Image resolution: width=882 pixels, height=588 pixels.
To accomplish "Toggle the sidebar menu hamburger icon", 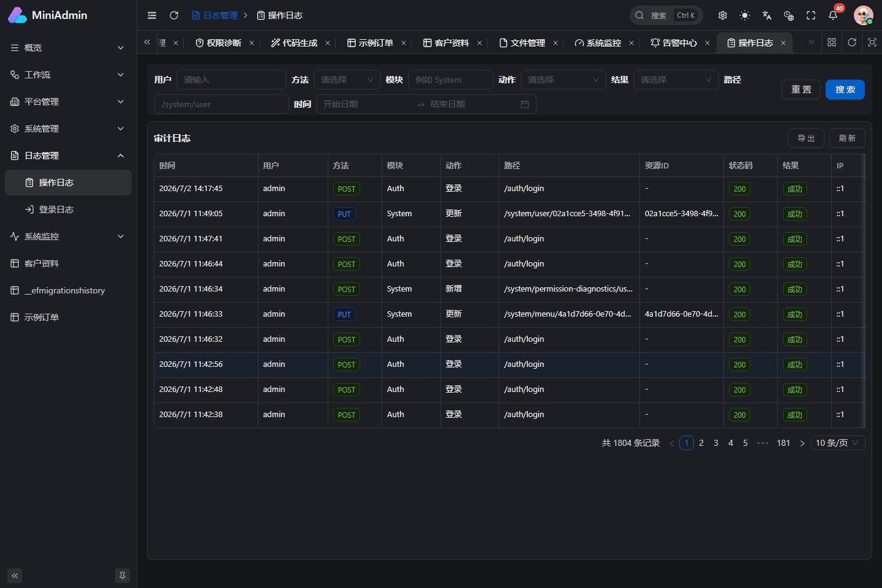I will [152, 15].
